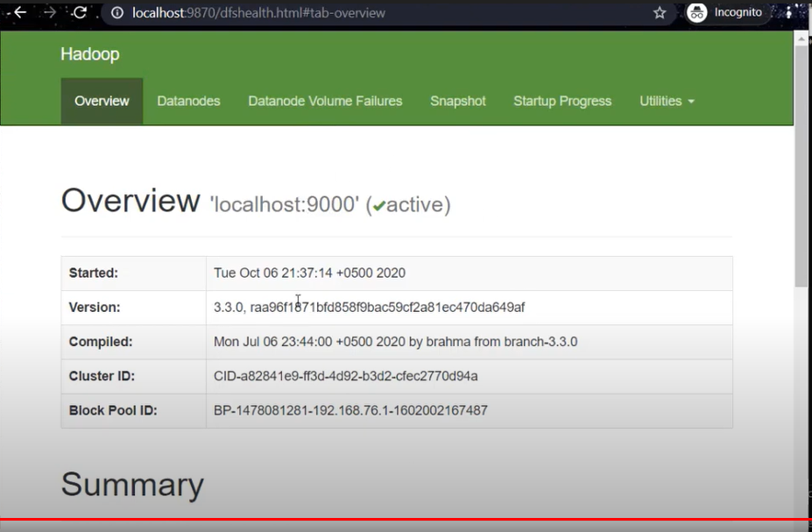The height and width of the screenshot is (532, 812).
Task: Click 'localhost:9000' text in heading
Action: pos(285,204)
